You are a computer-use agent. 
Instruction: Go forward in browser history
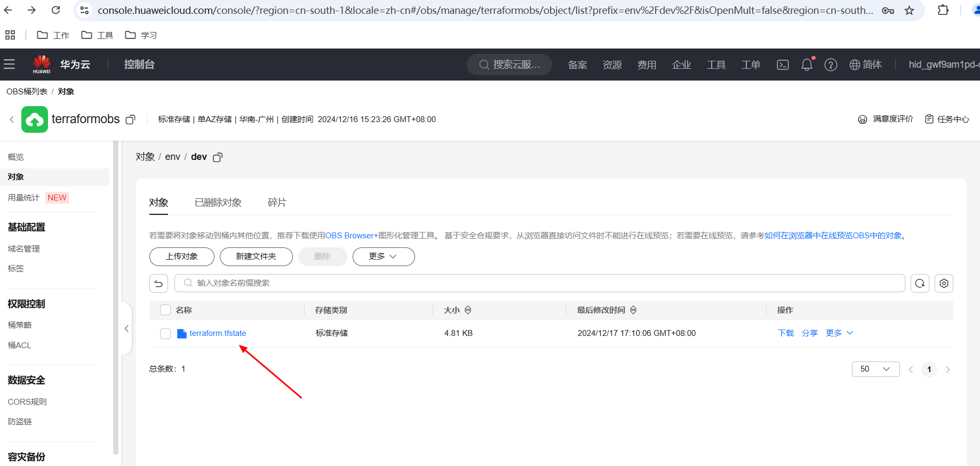31,10
